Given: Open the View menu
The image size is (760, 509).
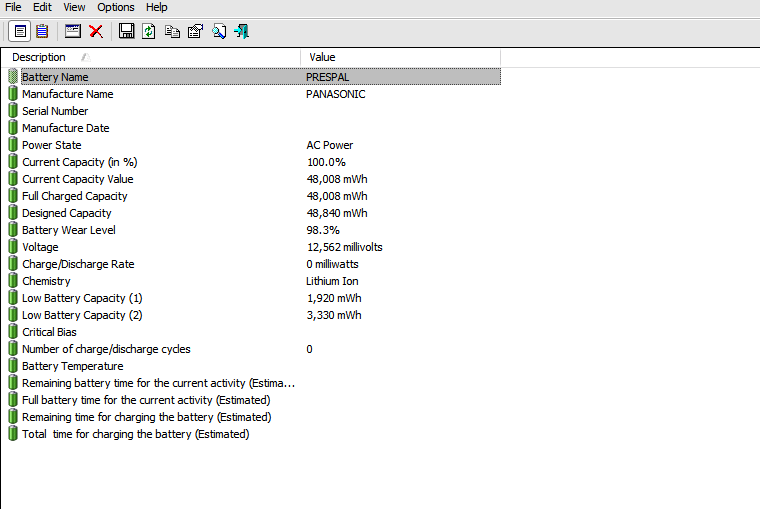Looking at the screenshot, I should [74, 7].
